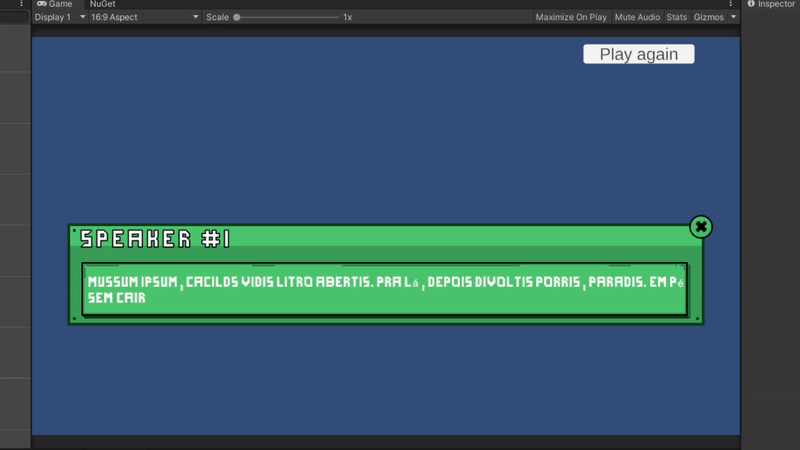
Task: Click the Inspector info icon
Action: coord(751,4)
